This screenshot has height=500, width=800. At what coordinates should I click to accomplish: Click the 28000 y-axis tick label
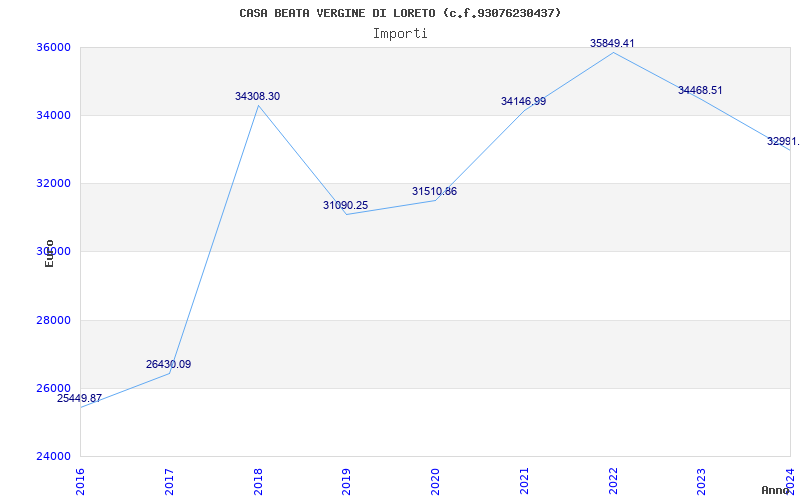53,320
